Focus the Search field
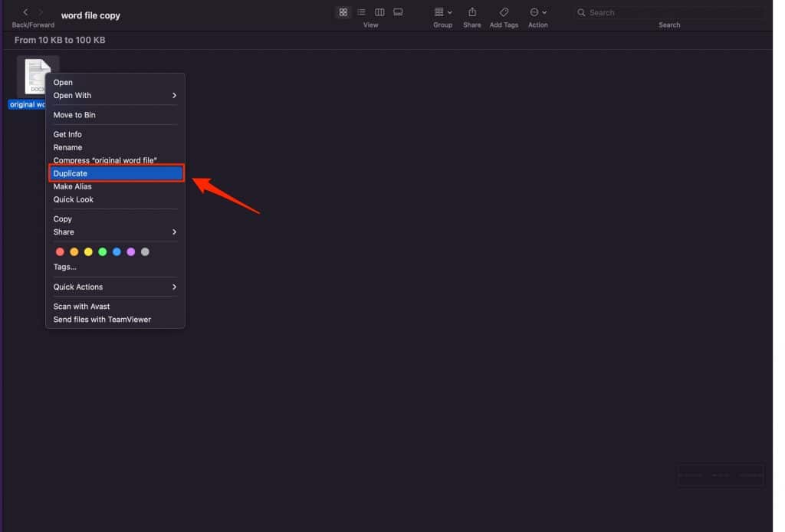Viewport: 785px width, 532px height. point(669,12)
